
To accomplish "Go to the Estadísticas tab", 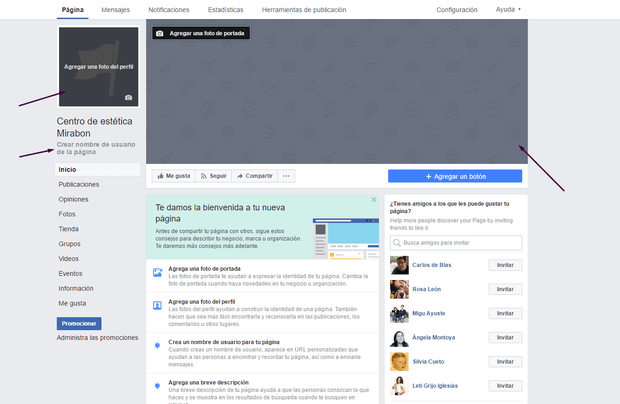I will 226,9.
